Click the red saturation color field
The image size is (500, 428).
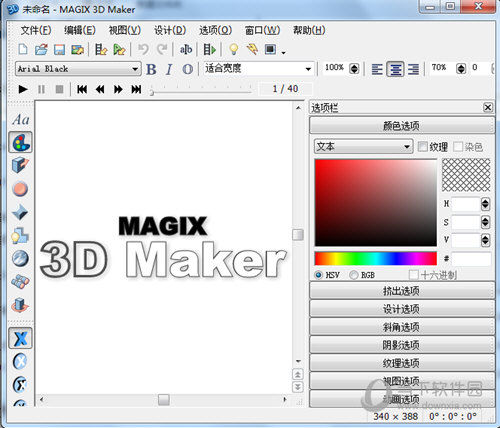click(376, 203)
